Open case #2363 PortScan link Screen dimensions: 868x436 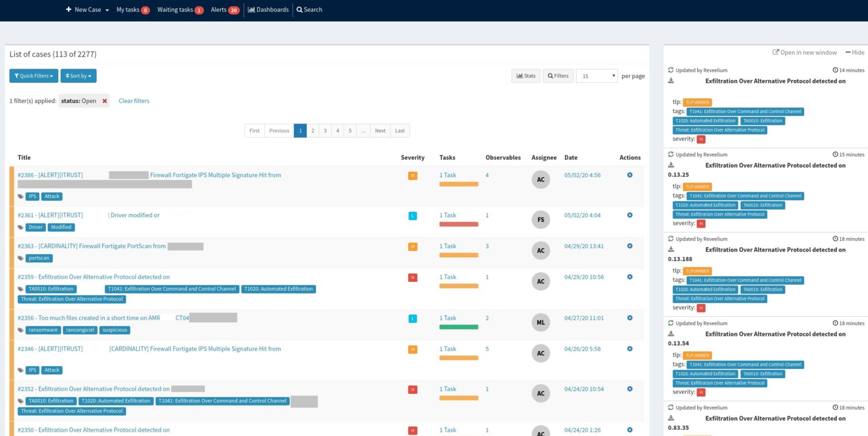[x=92, y=246]
